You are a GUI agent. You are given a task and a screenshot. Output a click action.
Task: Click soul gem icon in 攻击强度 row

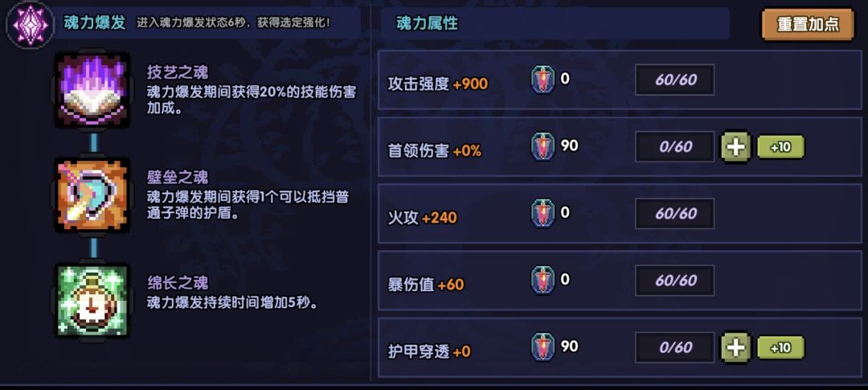tap(543, 80)
